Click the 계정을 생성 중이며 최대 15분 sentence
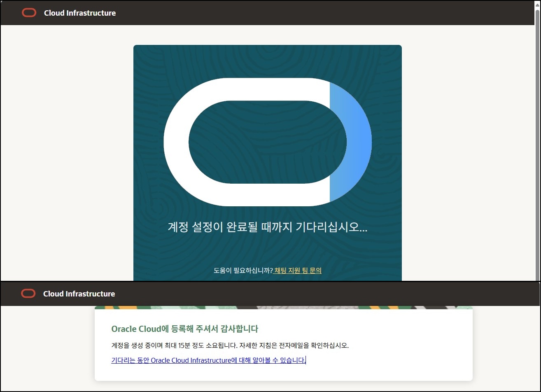 [230, 345]
